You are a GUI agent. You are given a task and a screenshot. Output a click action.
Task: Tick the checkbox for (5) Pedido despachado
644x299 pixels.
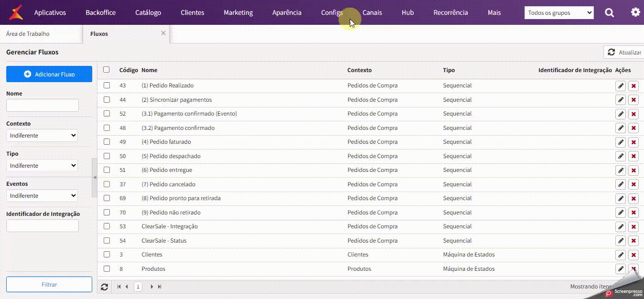tap(107, 156)
